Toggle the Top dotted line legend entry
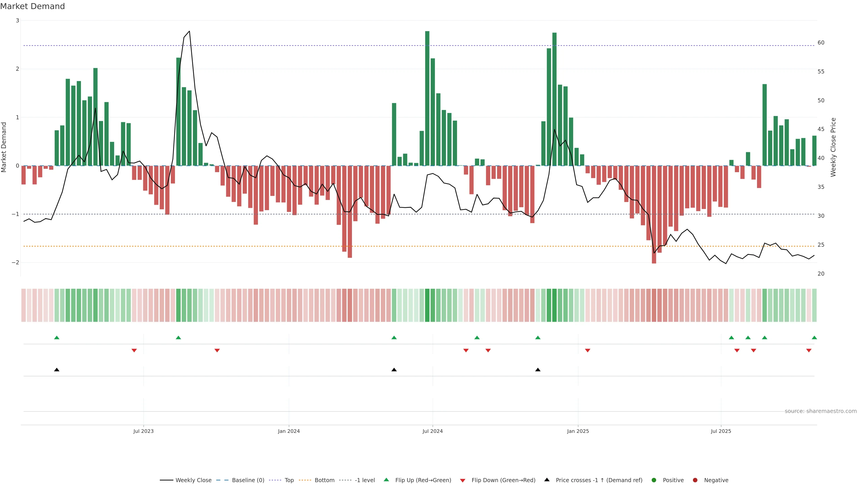Screen dimensions: 868x488 point(289,480)
